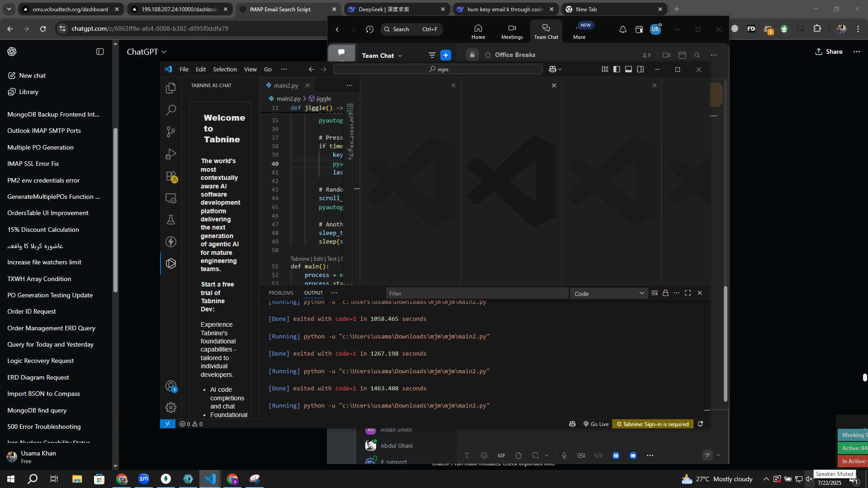868x488 pixels.
Task: Open GIF picker in the Zoom chat composer
Action: tap(501, 455)
